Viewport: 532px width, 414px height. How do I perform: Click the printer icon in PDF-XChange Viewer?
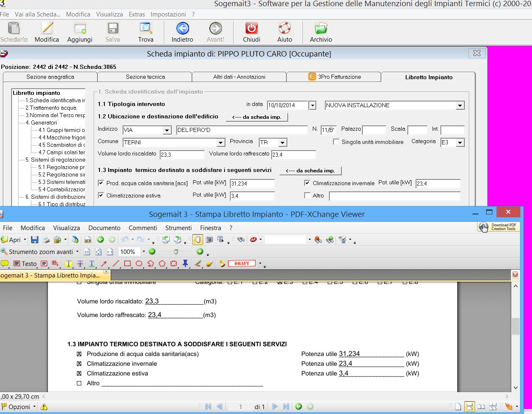[46, 240]
